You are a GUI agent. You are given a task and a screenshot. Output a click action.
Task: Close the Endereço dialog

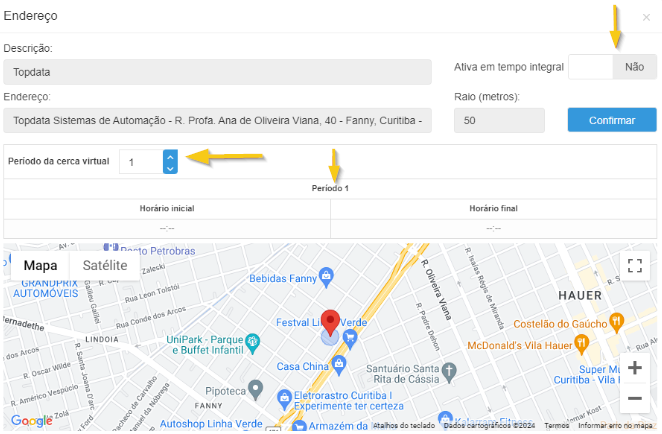[x=646, y=18]
